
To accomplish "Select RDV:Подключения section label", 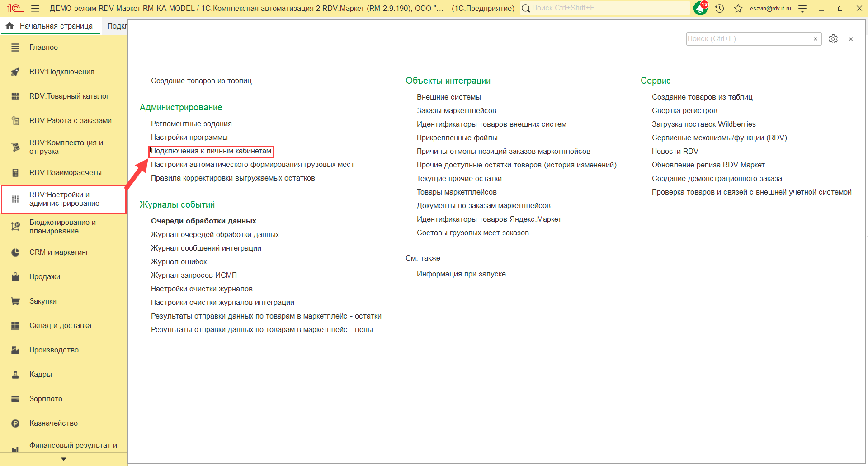I will 62,72.
